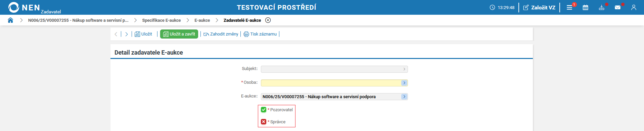The image size is (644, 131).
Task: Close the Zadavatelé E-aukce breadcrumb tab
Action: (268, 20)
